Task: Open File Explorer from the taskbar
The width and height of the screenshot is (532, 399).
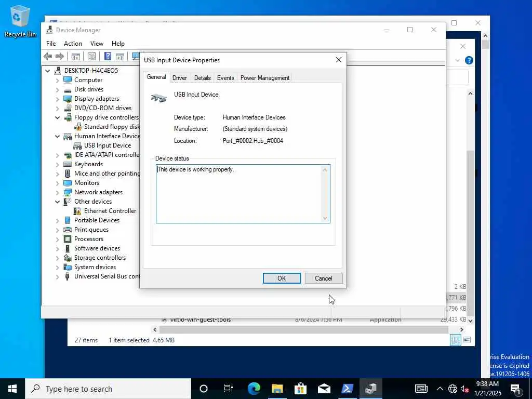Action: [277, 389]
